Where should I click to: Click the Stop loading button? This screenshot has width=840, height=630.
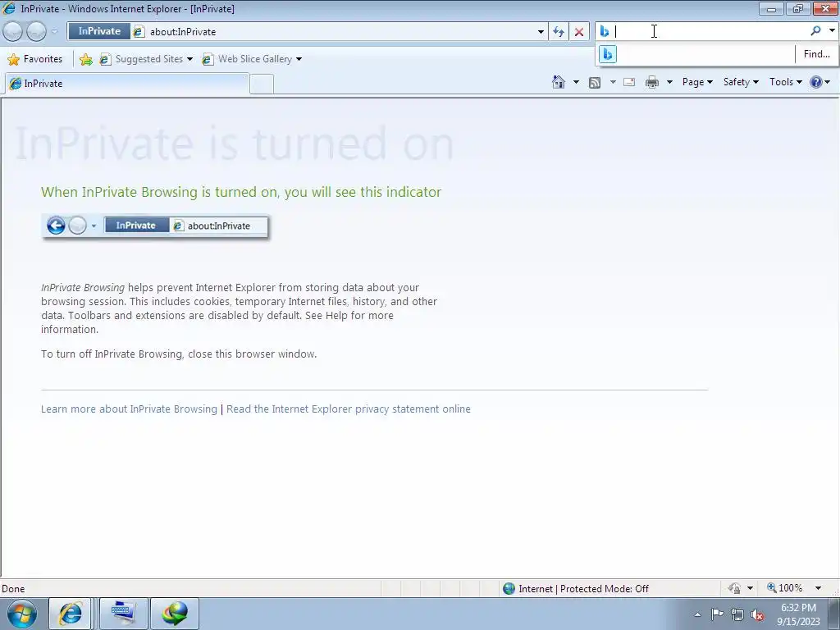click(579, 32)
